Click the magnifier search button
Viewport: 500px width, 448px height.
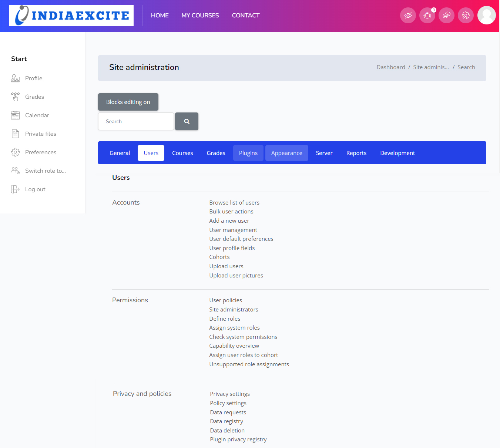(x=187, y=121)
